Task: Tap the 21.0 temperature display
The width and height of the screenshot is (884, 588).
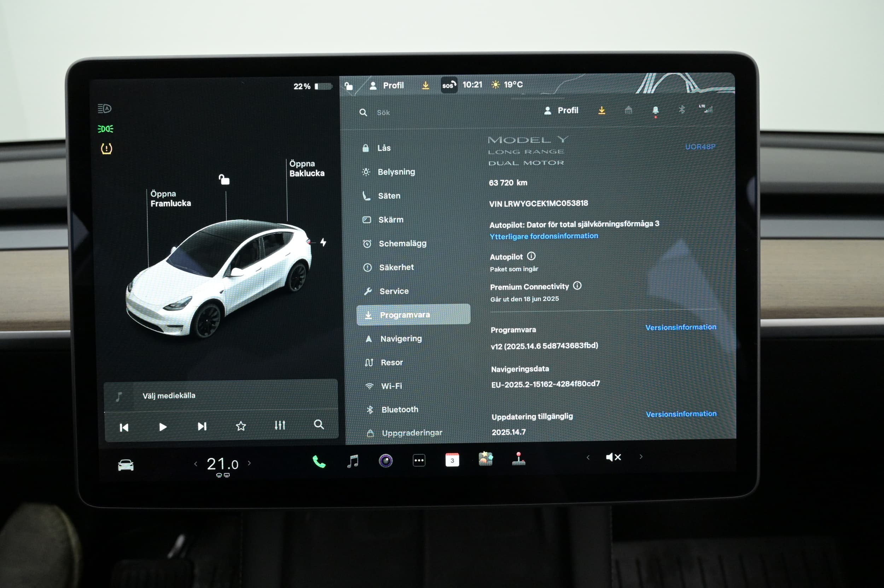Action: click(222, 464)
